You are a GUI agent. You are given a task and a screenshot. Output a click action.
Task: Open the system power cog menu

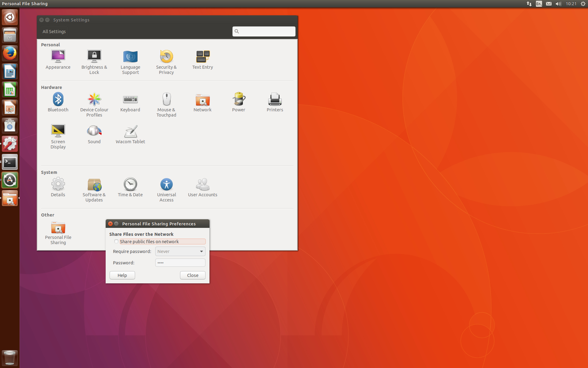coord(583,4)
